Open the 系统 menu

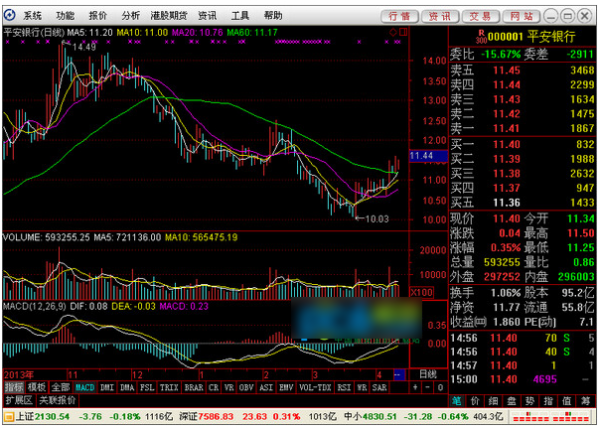click(33, 16)
